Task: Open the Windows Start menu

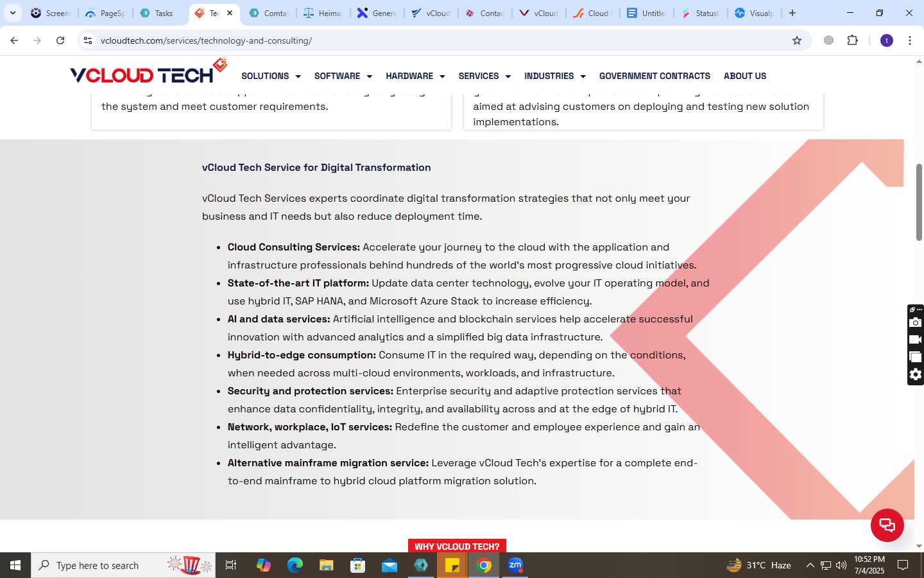Action: pyautogui.click(x=15, y=565)
